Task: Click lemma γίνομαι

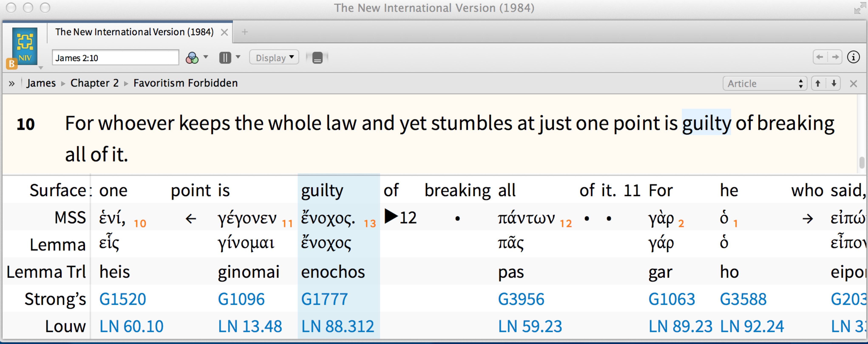Action: tap(246, 243)
